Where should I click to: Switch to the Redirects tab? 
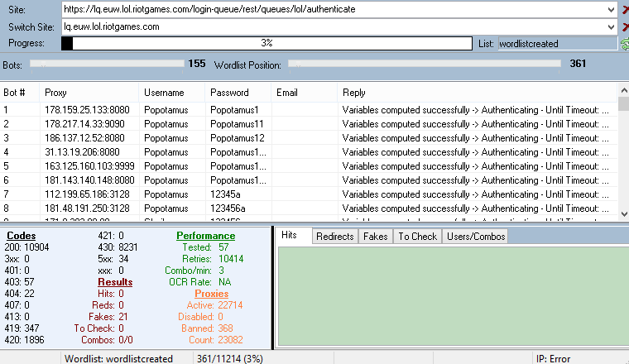pyautogui.click(x=335, y=237)
